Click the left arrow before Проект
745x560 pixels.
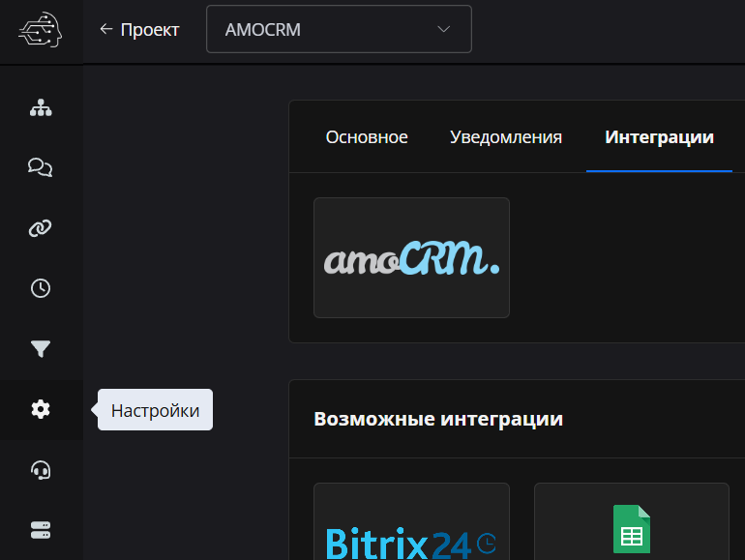point(106,29)
